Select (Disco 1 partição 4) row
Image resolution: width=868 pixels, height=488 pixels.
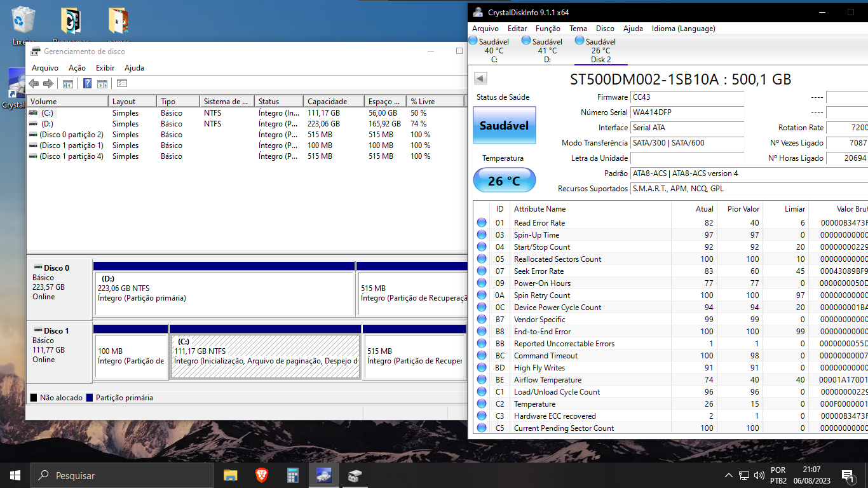click(246, 156)
